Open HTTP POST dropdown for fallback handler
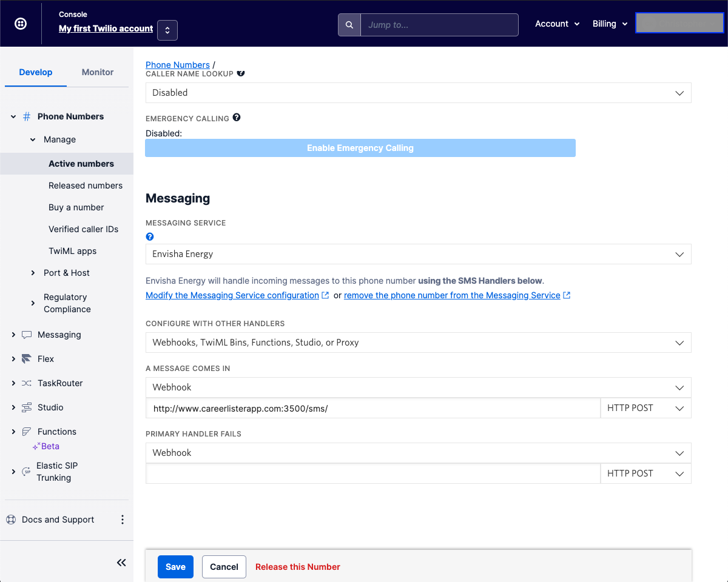The height and width of the screenshot is (582, 728). coord(645,473)
